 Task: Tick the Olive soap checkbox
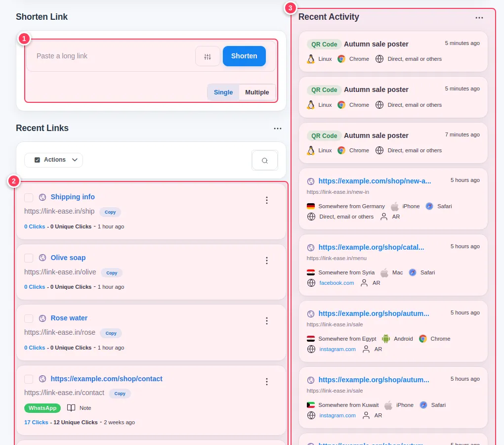29,258
